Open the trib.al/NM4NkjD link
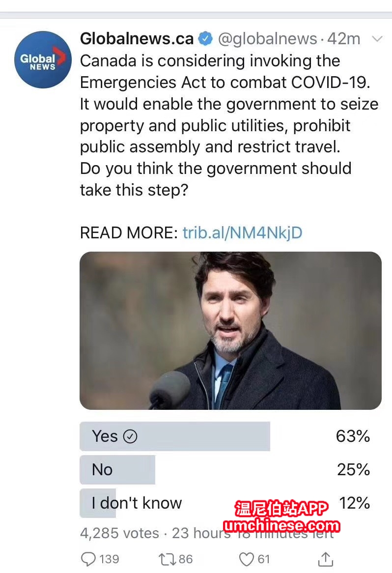The height and width of the screenshot is (573, 392). tap(242, 232)
